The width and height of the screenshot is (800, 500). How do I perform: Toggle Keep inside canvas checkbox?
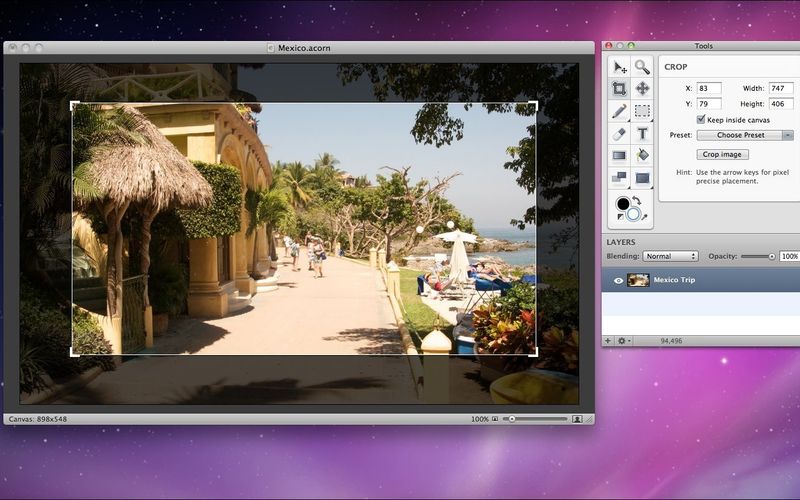point(701,119)
